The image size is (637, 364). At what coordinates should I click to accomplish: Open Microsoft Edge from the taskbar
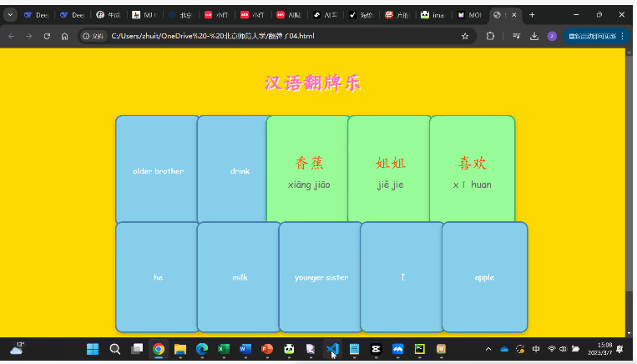click(202, 349)
